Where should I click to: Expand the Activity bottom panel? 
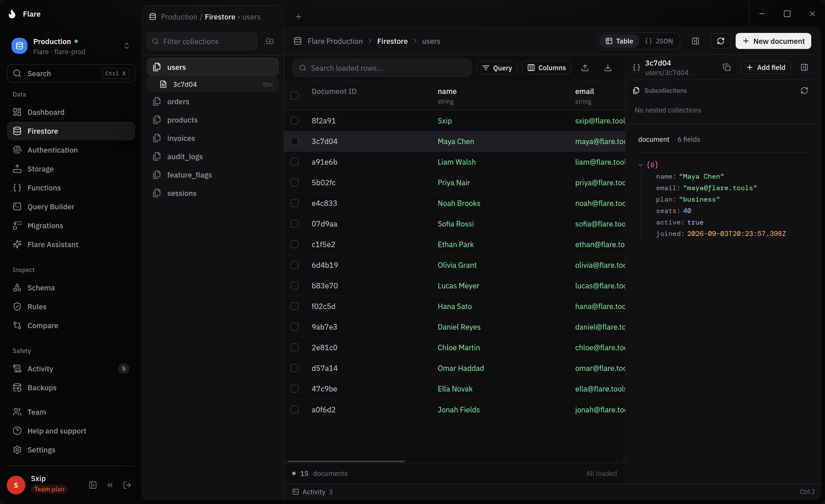point(313,492)
